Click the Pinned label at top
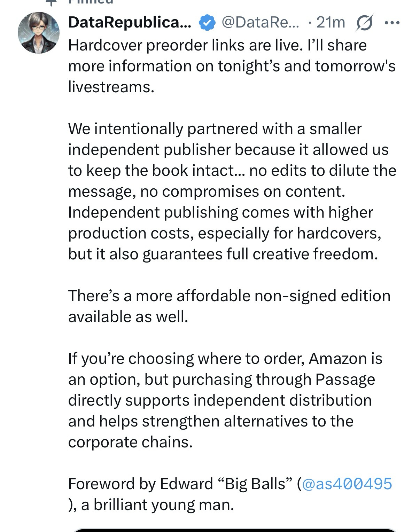420x532 pixels. 91,2
